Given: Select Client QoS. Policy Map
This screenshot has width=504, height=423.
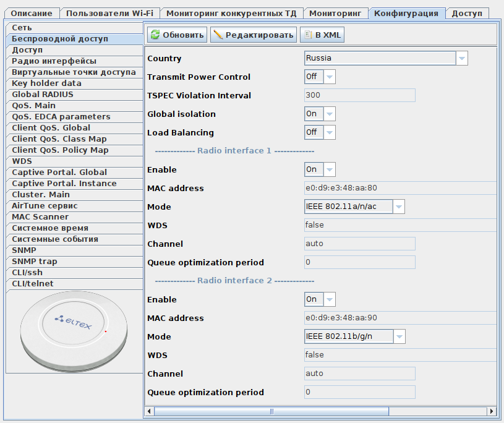Looking at the screenshot, I should point(75,150).
